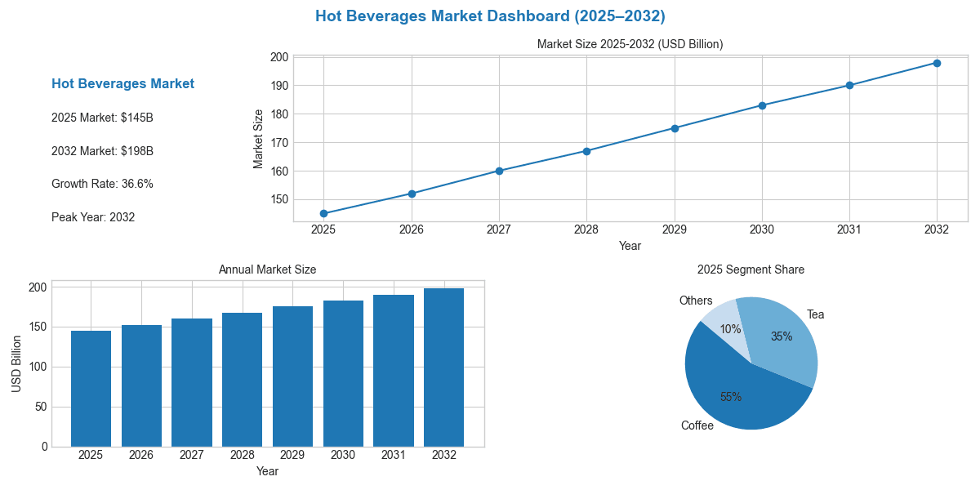
Task: Click the 2027 marker on line chart
Action: click(499, 171)
